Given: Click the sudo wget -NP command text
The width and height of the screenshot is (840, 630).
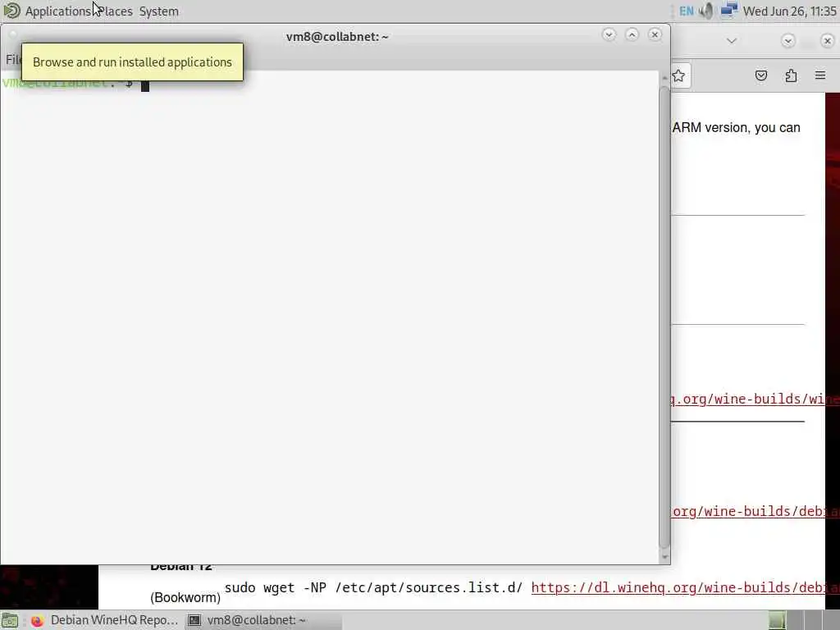Looking at the screenshot, I should pos(373,587).
